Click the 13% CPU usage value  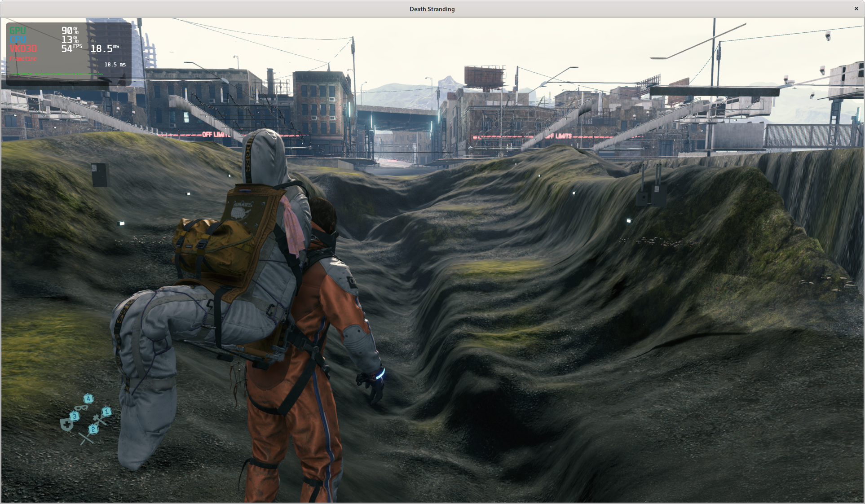pos(70,39)
